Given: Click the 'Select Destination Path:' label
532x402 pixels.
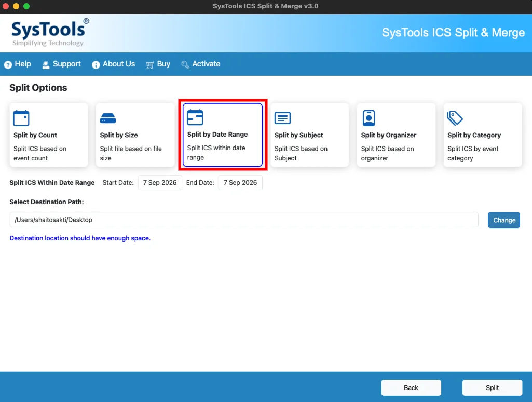Looking at the screenshot, I should (47, 202).
